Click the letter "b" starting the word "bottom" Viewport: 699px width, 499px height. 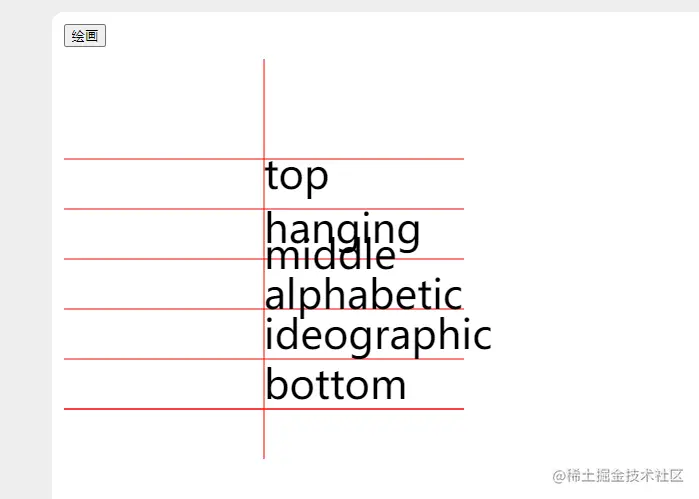(x=276, y=385)
